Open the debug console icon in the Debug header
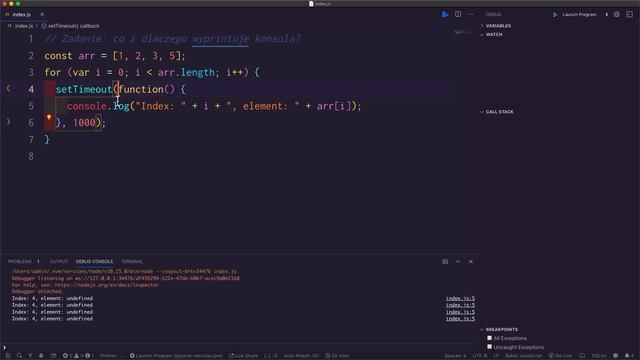 click(629, 15)
